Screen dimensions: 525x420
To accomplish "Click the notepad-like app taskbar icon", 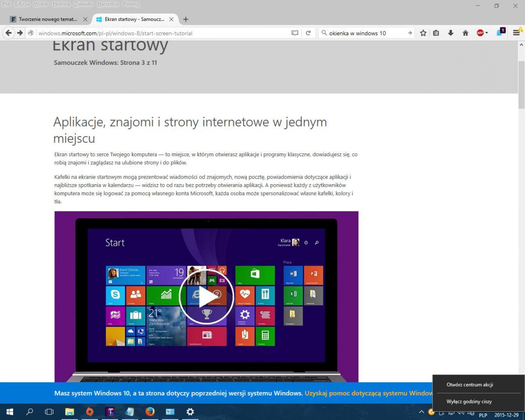I will 129,412.
